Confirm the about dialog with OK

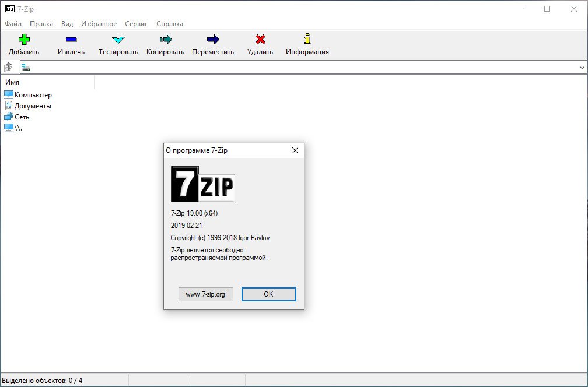(268, 294)
